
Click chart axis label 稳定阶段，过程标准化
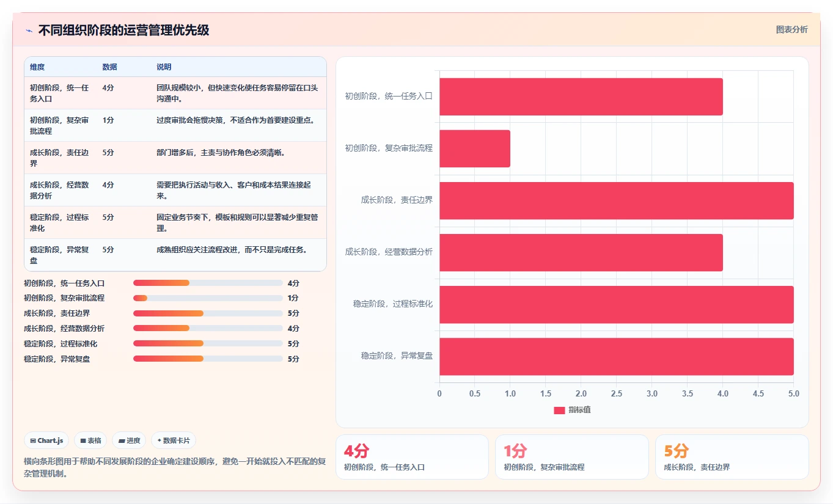click(x=393, y=304)
